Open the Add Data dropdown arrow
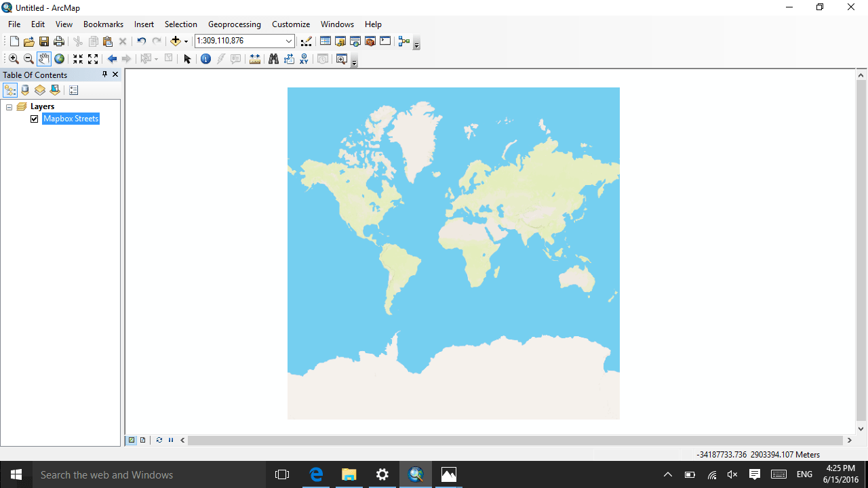 point(185,41)
